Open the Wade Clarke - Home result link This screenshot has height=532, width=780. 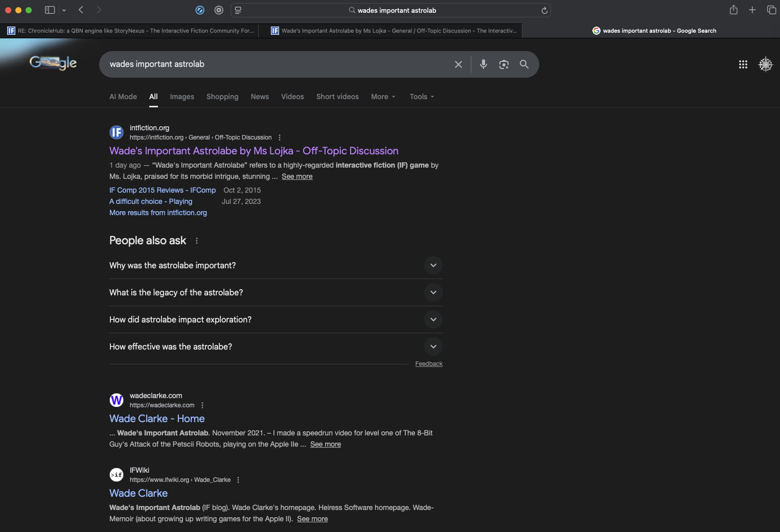pyautogui.click(x=157, y=419)
